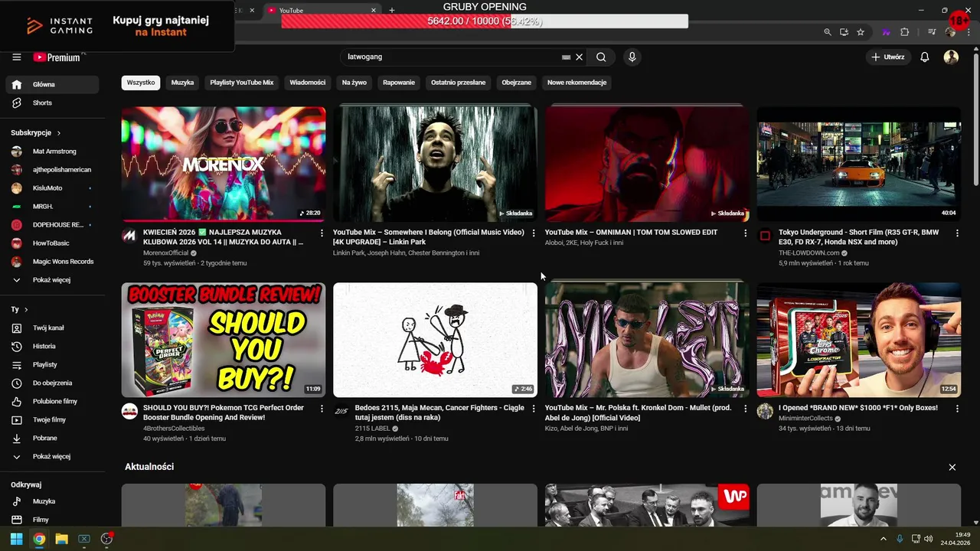Open the THE-LOWDOWN.com channel avatar

765,235
